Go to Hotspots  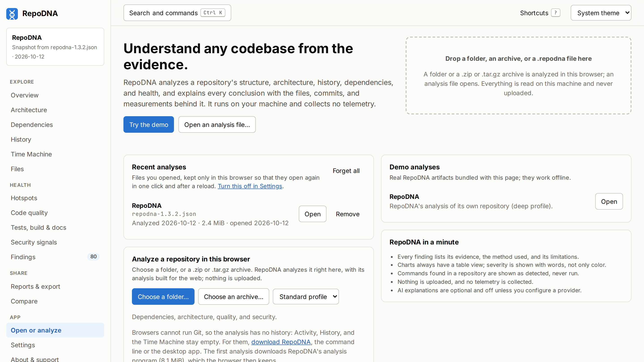[55, 198]
